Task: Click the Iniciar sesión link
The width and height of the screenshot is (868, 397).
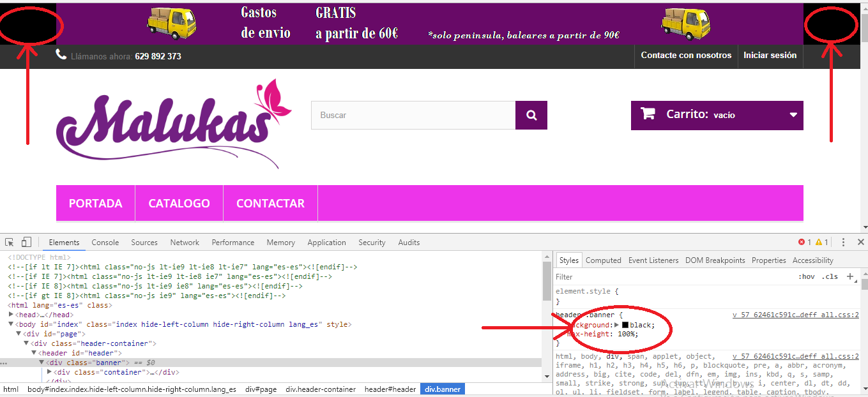Action: coord(770,56)
